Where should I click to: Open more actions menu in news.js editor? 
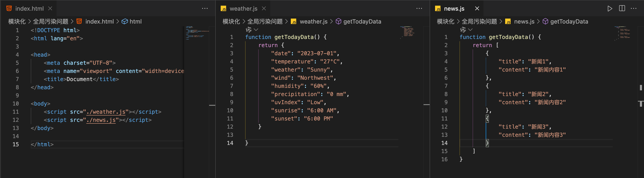[x=634, y=9]
